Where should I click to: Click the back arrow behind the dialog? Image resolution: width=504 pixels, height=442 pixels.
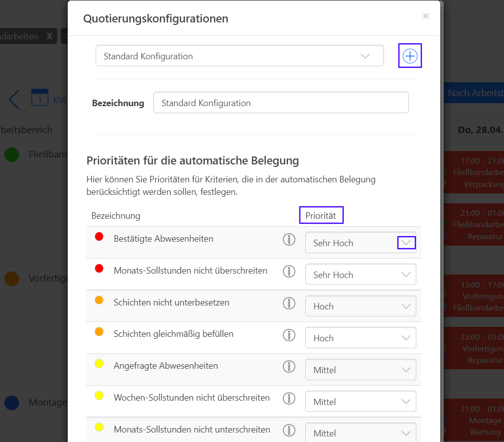pyautogui.click(x=14, y=100)
